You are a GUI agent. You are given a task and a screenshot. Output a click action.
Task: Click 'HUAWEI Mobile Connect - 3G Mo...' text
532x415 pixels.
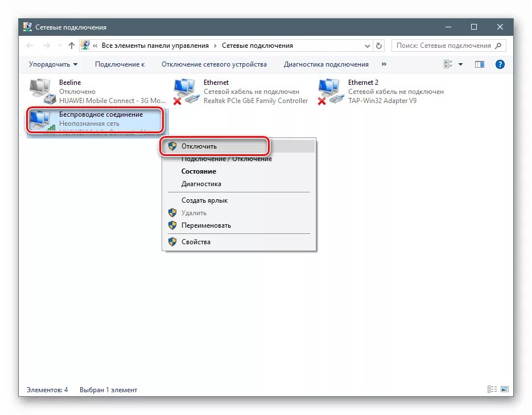[112, 100]
